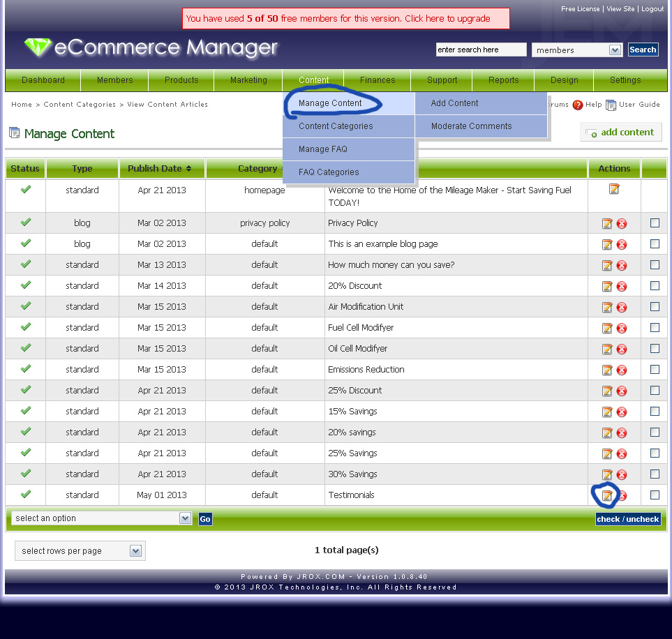Viewport: 672px width, 639px height.
Task: Expand the 'select an option' bulk dropdown
Action: tap(185, 518)
